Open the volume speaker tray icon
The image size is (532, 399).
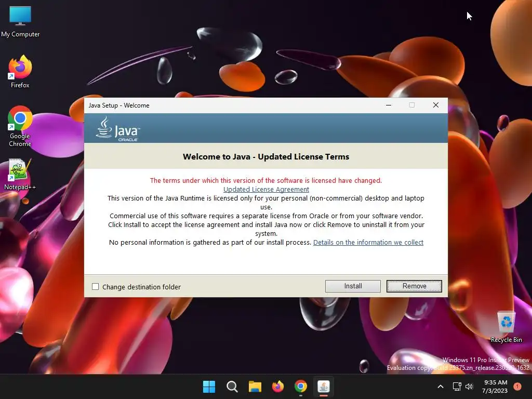click(469, 387)
